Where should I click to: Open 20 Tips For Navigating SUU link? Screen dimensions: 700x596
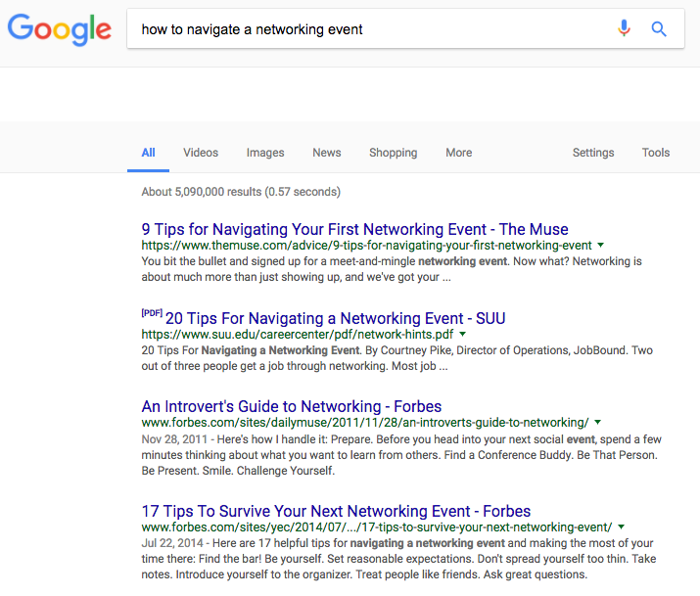(335, 318)
